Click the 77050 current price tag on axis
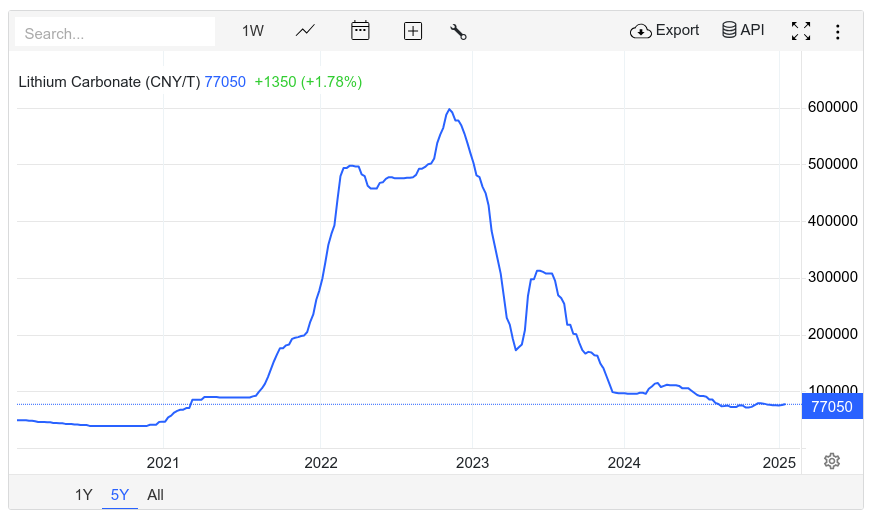Image resolution: width=872 pixels, height=518 pixels. coord(832,407)
